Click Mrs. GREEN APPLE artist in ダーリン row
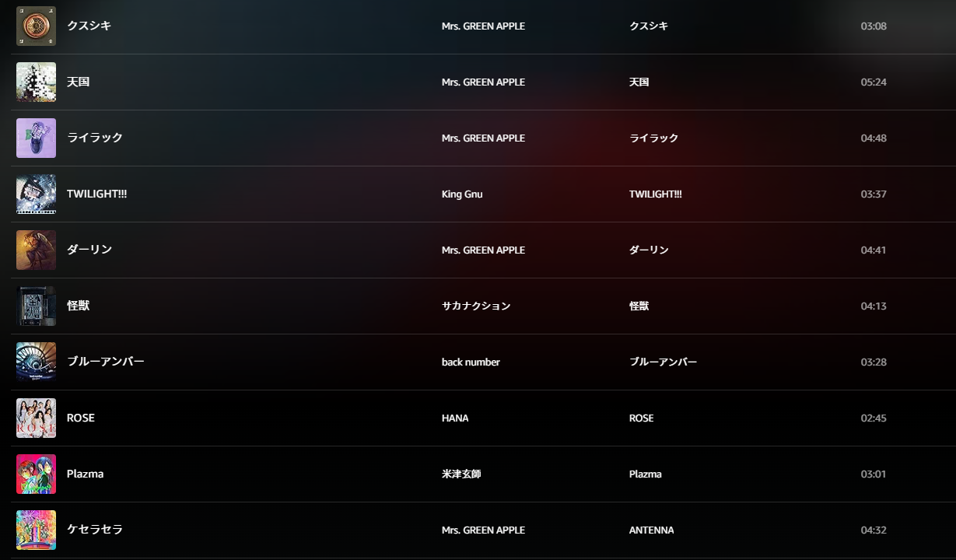Image resolution: width=956 pixels, height=560 pixels. pos(483,250)
